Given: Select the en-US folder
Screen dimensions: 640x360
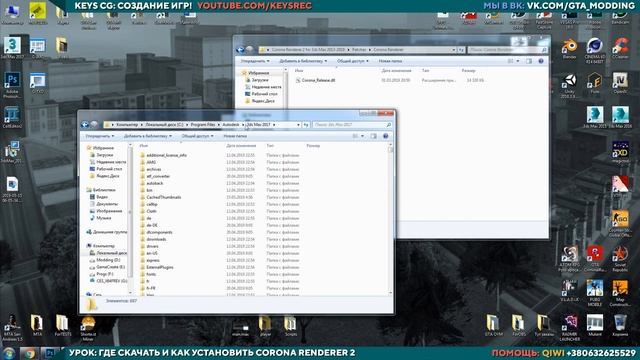Looking at the screenshot, I should [x=152, y=253].
